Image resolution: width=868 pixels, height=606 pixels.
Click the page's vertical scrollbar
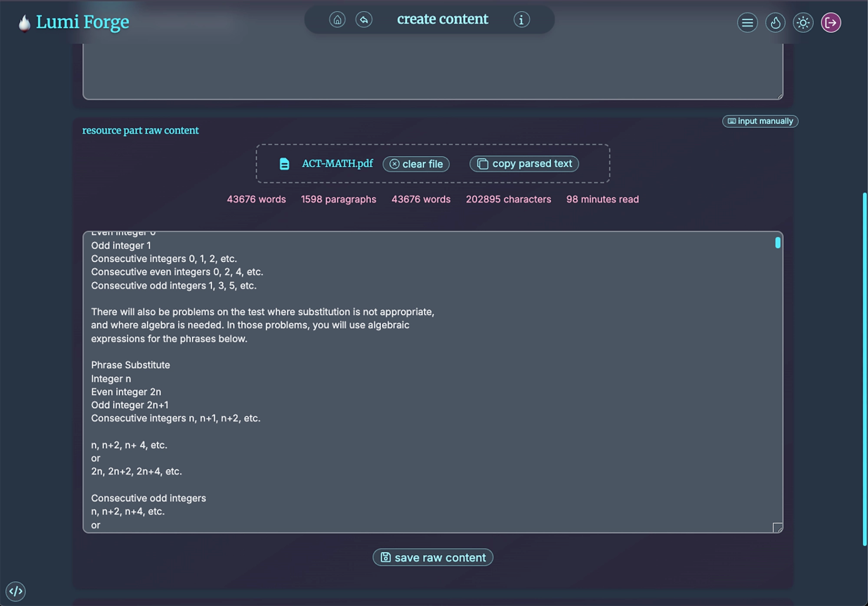[865, 369]
